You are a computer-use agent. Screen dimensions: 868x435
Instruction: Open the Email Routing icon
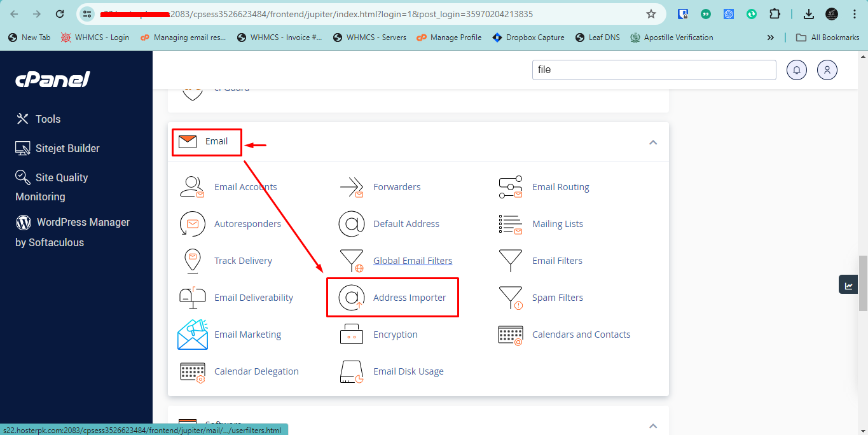510,187
